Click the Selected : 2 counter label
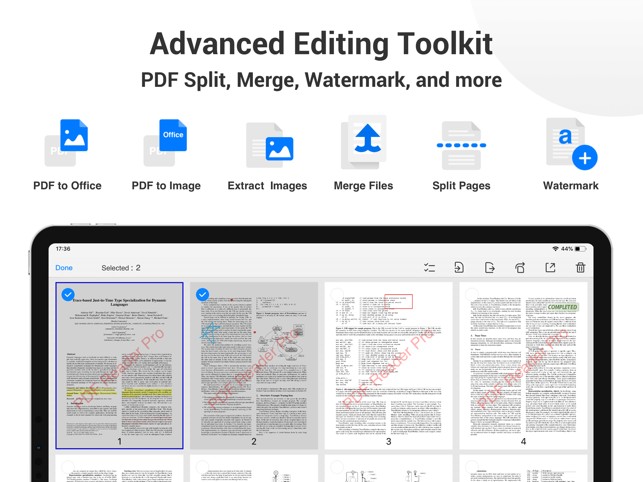This screenshot has width=643, height=482. point(121,268)
